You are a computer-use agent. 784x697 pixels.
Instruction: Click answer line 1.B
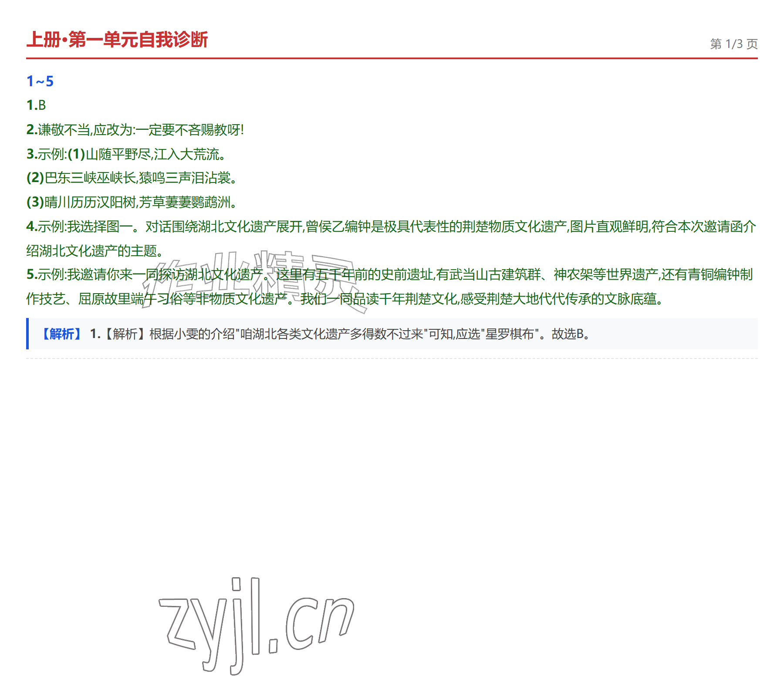point(36,105)
